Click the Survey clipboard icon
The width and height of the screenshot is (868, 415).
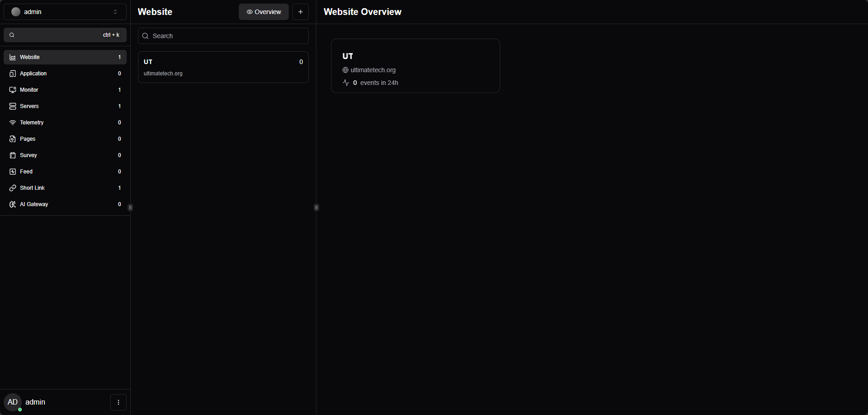[13, 155]
